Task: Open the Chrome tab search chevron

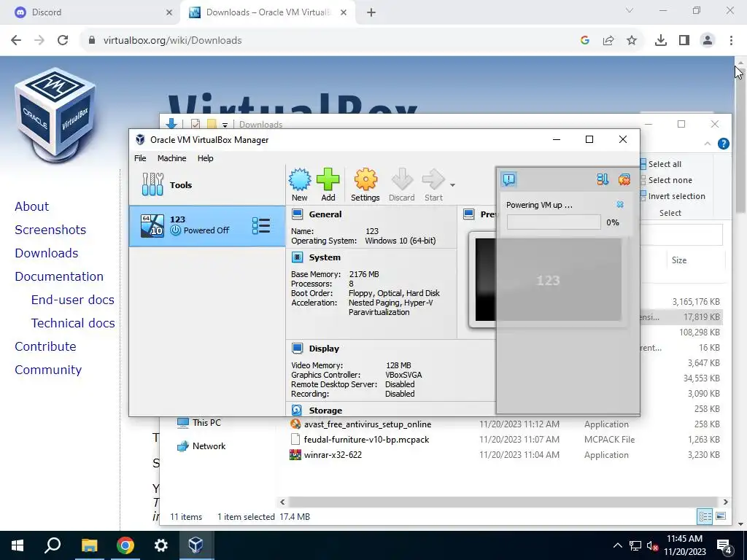Action: point(630,10)
